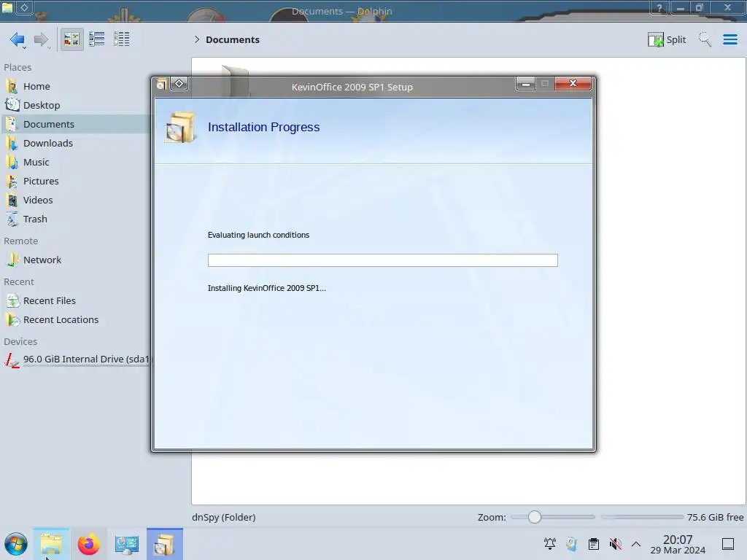The width and height of the screenshot is (747, 560).
Task: Click the Pictures folder icon in sidebar
Action: pyautogui.click(x=12, y=182)
